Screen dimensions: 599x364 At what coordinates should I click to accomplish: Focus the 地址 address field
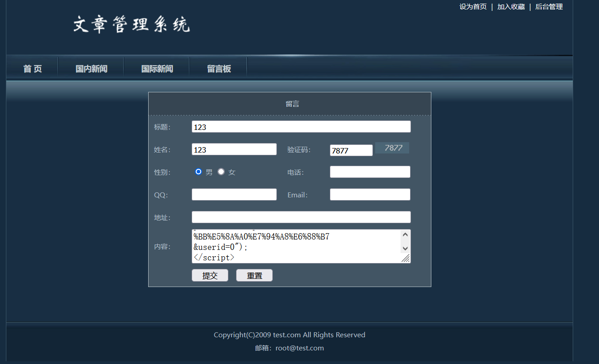301,217
